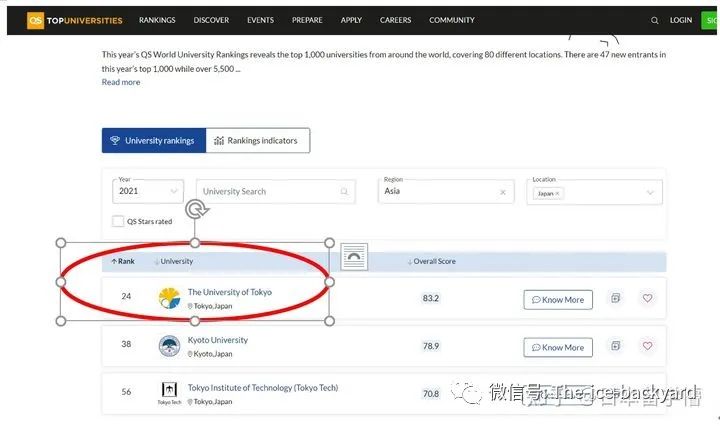
Task: Click the overall score 83.2
Action: (x=431, y=298)
